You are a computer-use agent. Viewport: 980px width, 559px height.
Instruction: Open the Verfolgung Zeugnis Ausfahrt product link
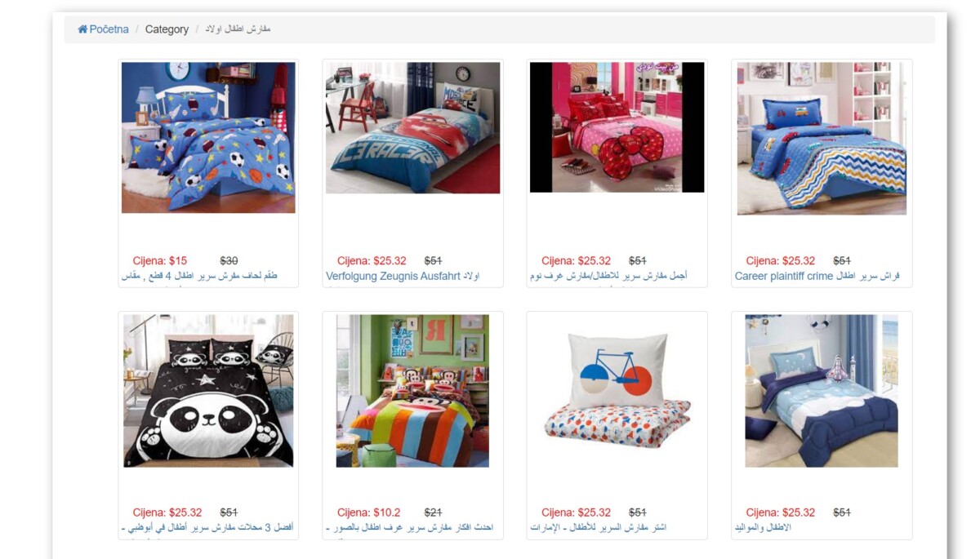(x=403, y=276)
